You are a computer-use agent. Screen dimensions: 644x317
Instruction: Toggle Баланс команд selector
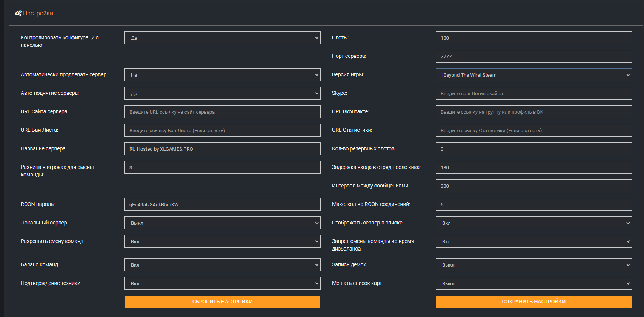click(x=222, y=265)
